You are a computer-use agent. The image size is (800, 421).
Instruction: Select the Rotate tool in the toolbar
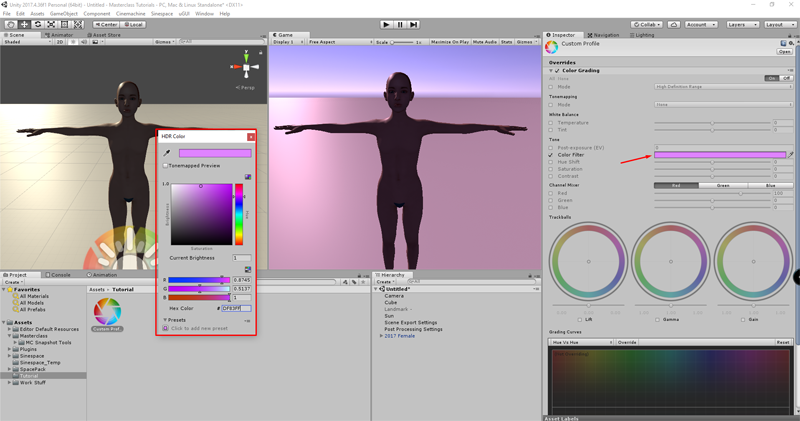pyautogui.click(x=38, y=24)
